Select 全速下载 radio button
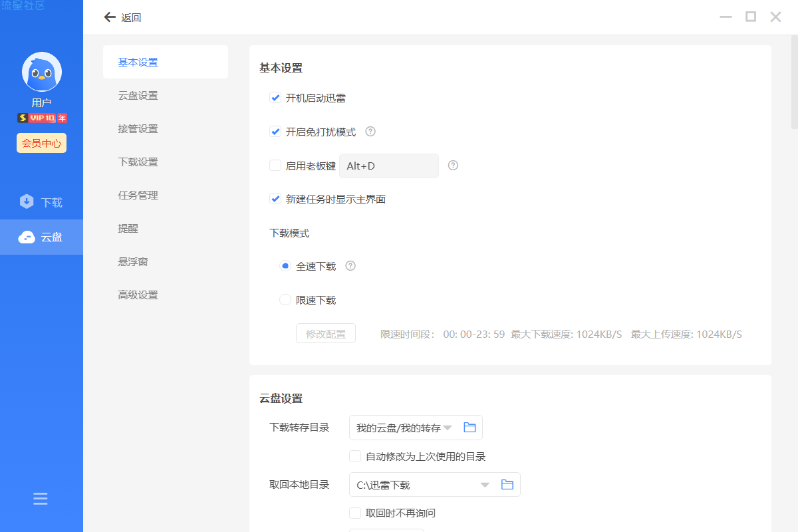Viewport: 798px width, 532px height. click(x=285, y=266)
